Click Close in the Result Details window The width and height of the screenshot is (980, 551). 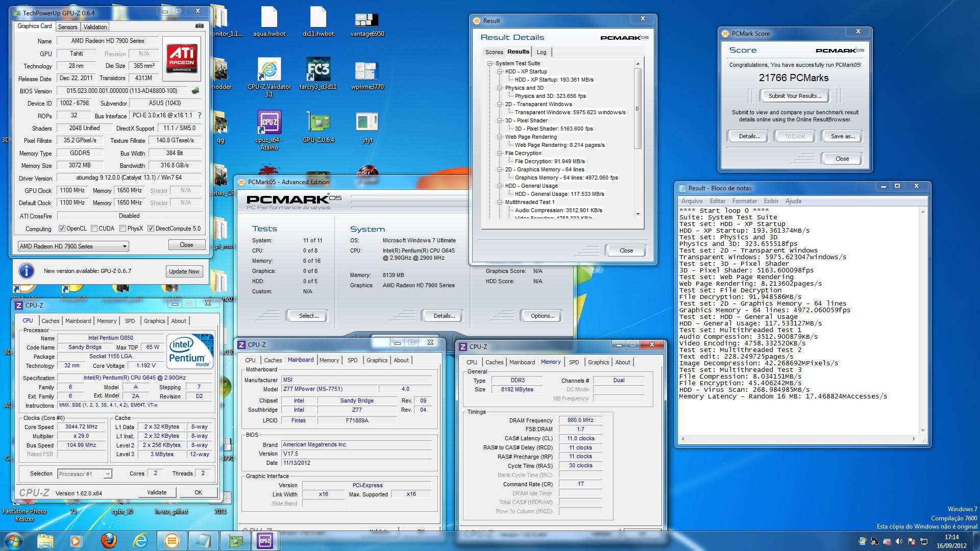point(626,251)
